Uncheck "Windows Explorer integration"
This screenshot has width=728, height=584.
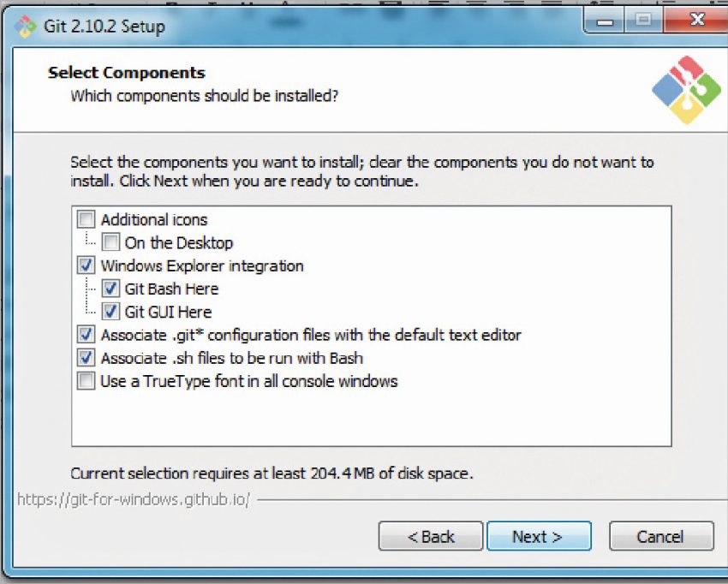pos(86,265)
